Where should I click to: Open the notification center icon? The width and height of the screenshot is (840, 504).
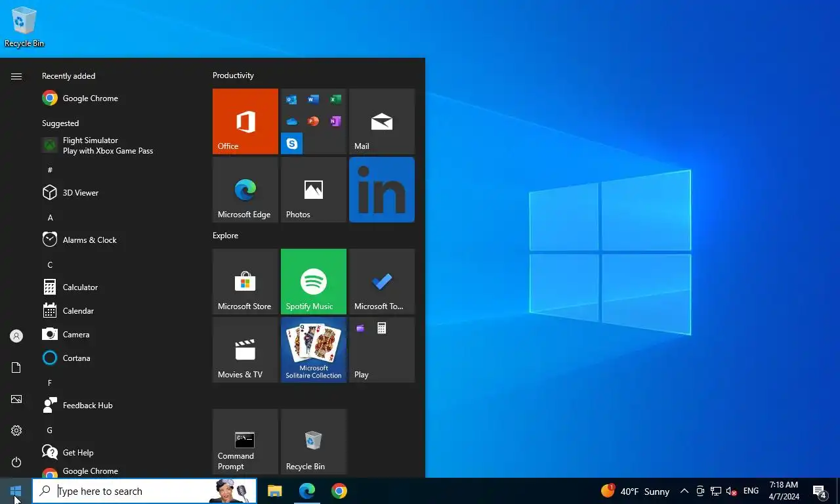tap(820, 491)
